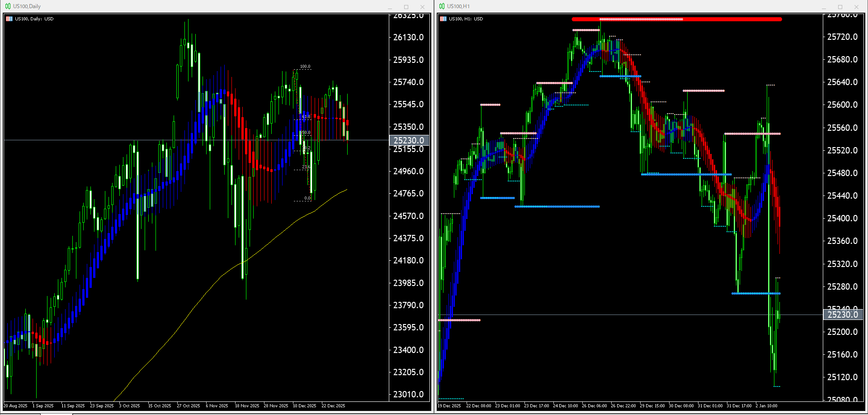Click the US100,H1 window title icon

(442, 6)
